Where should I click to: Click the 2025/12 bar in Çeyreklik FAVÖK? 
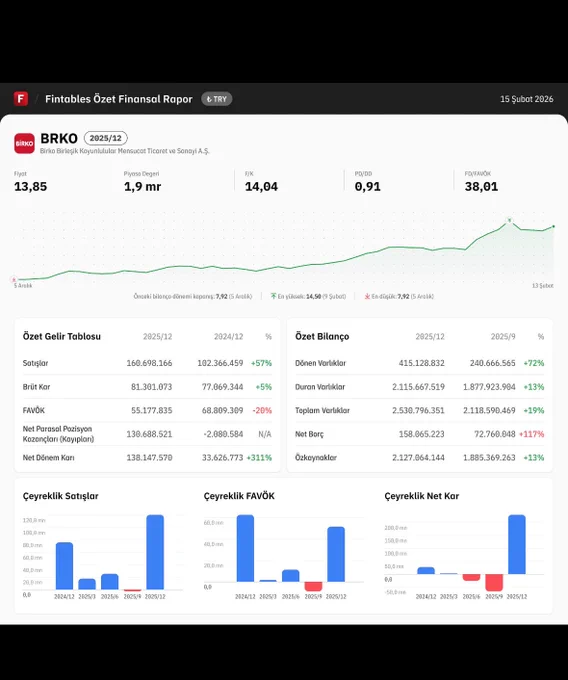pyautogui.click(x=336, y=554)
